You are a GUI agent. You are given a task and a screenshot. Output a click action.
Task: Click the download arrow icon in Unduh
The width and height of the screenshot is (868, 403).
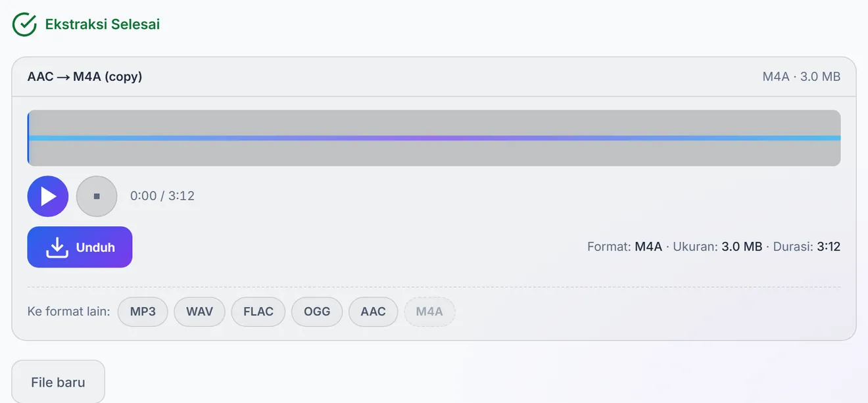(x=57, y=247)
